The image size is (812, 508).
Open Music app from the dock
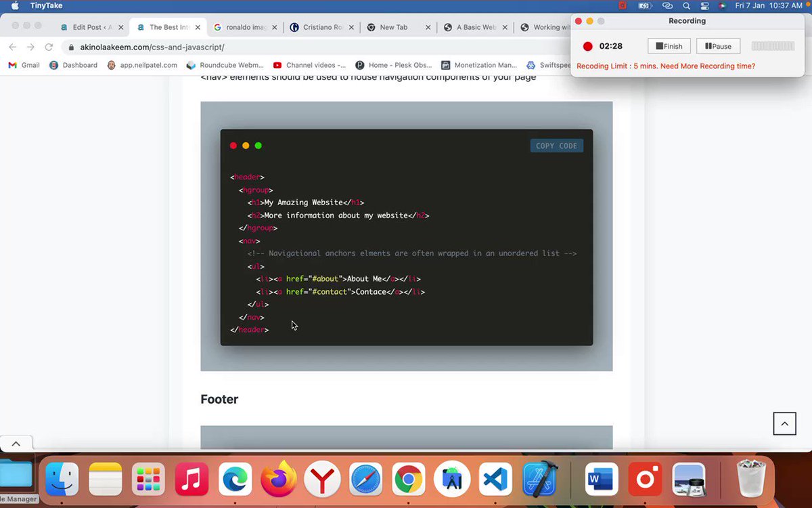191,480
